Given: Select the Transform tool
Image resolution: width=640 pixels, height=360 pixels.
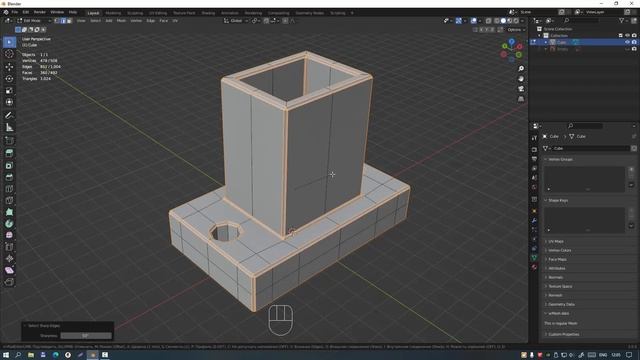Looking at the screenshot, I should (x=9, y=102).
